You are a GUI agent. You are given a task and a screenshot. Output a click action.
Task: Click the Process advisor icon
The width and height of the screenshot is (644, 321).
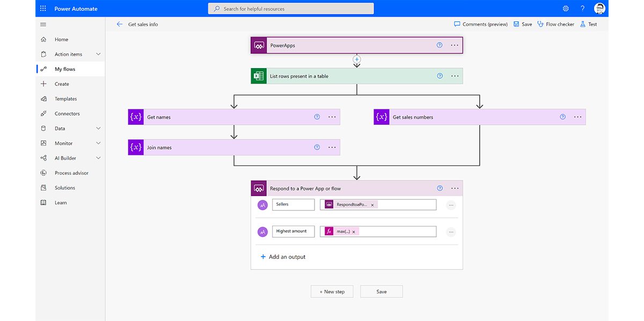pos(43,173)
